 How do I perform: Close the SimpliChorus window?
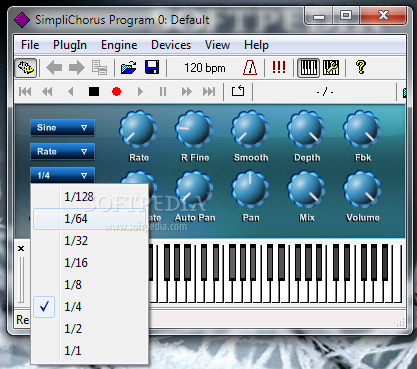point(383,16)
